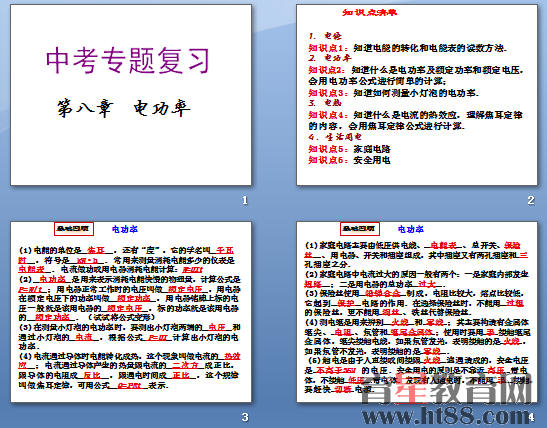
Task: Click the red 知识点清单 heading on slide 2
Action: tap(370, 13)
